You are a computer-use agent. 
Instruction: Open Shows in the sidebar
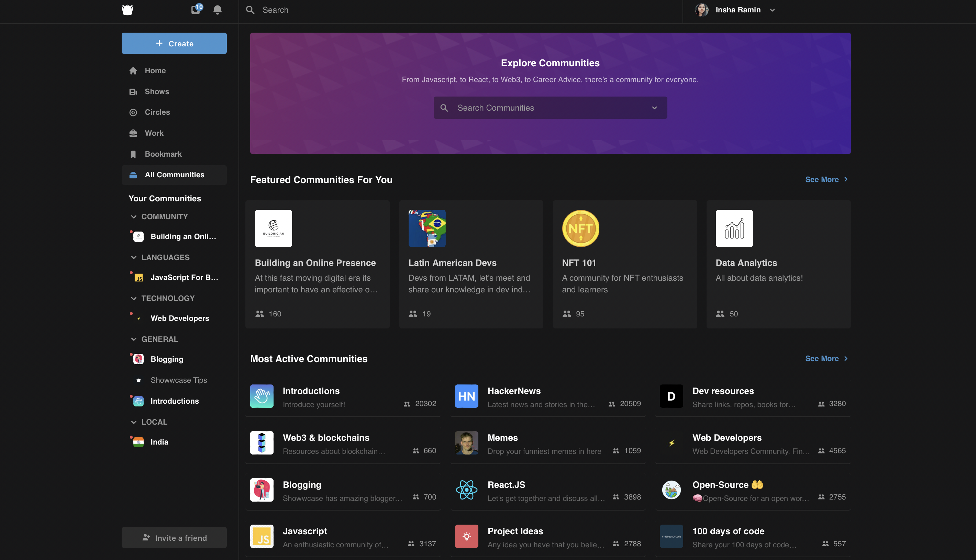coord(174,91)
